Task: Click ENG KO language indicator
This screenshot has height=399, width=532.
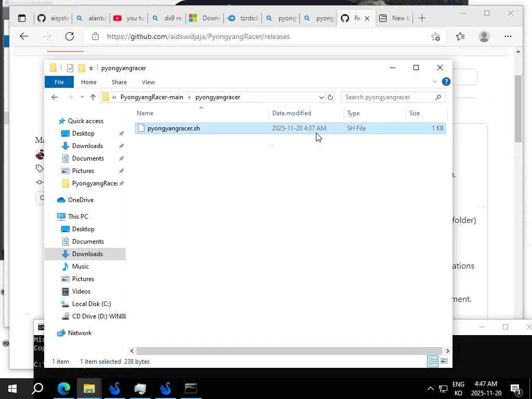Action: click(x=458, y=389)
